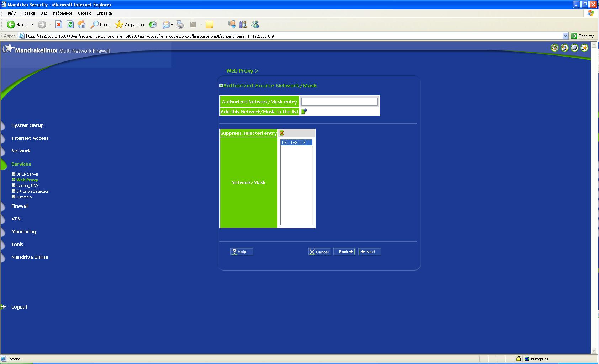Click the Переход go button
The width and height of the screenshot is (599, 364).
583,36
